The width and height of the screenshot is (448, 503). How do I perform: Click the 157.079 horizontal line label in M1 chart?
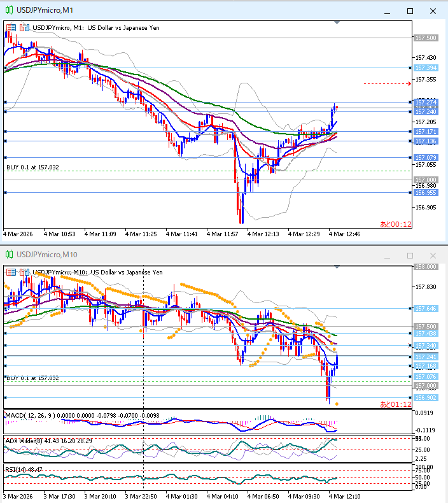(x=425, y=157)
